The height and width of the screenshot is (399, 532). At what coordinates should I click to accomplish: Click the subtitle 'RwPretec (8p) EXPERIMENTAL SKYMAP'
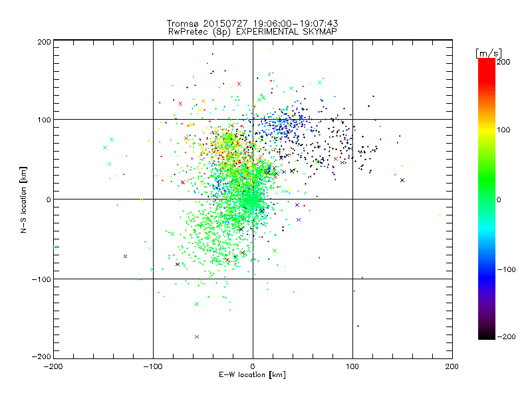tap(253, 32)
